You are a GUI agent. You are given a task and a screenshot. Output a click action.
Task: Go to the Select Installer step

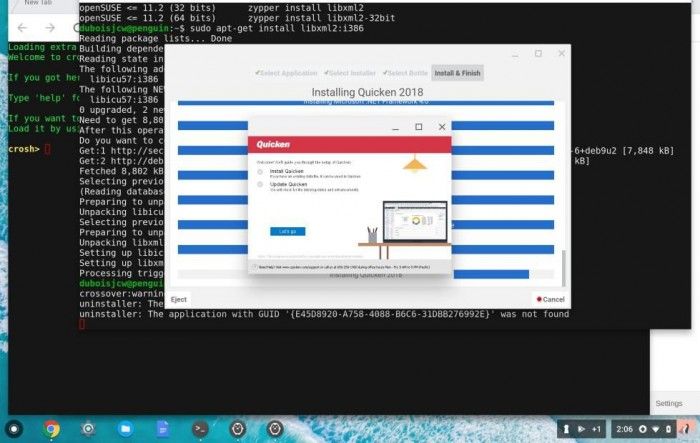pos(351,74)
